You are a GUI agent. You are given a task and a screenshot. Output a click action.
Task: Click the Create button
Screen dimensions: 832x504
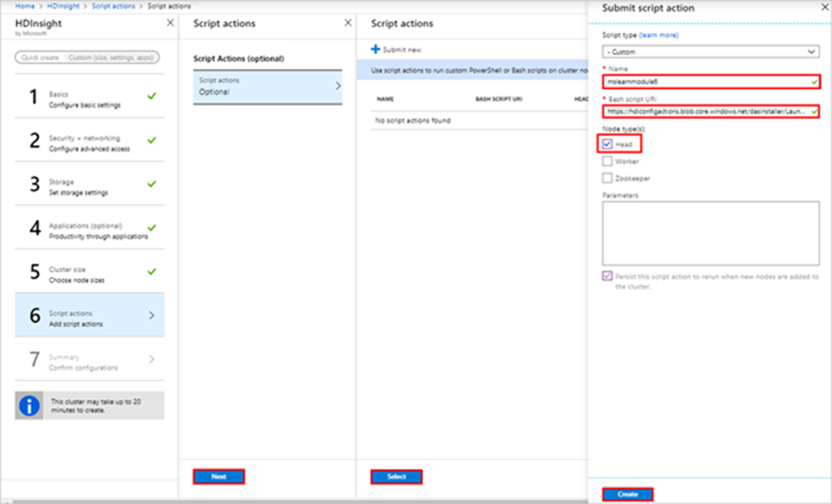tap(627, 495)
